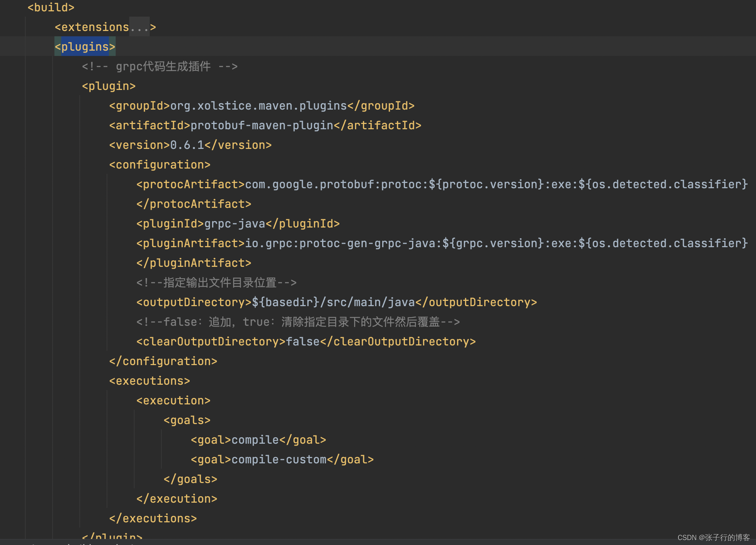The height and width of the screenshot is (545, 756).
Task: Click the closing configuration tag
Action: (x=163, y=361)
